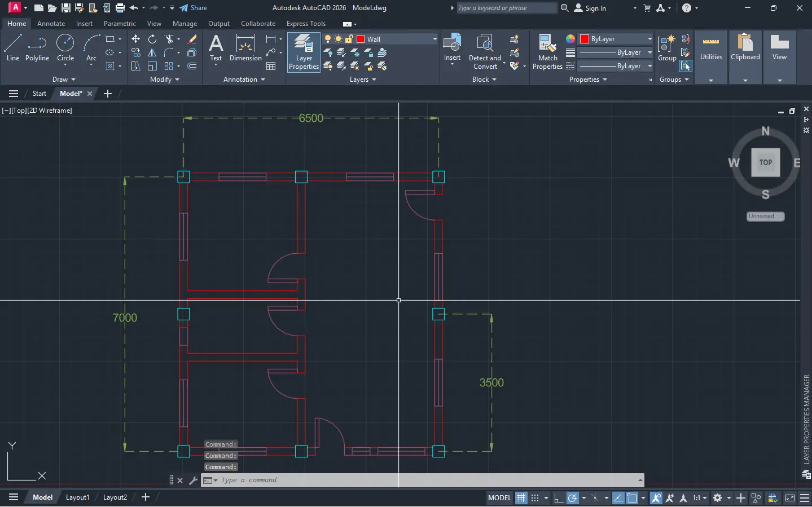Image resolution: width=812 pixels, height=507 pixels.
Task: Add a new drawing tab with plus button
Action: [x=108, y=94]
